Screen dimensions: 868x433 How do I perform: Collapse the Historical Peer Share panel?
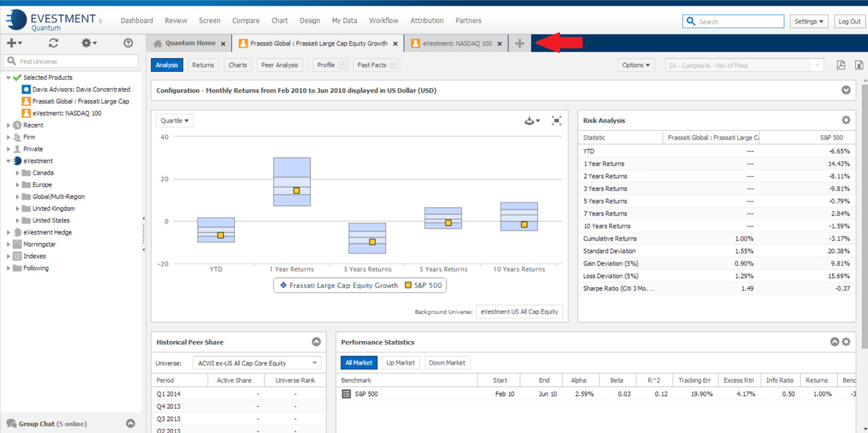point(316,342)
